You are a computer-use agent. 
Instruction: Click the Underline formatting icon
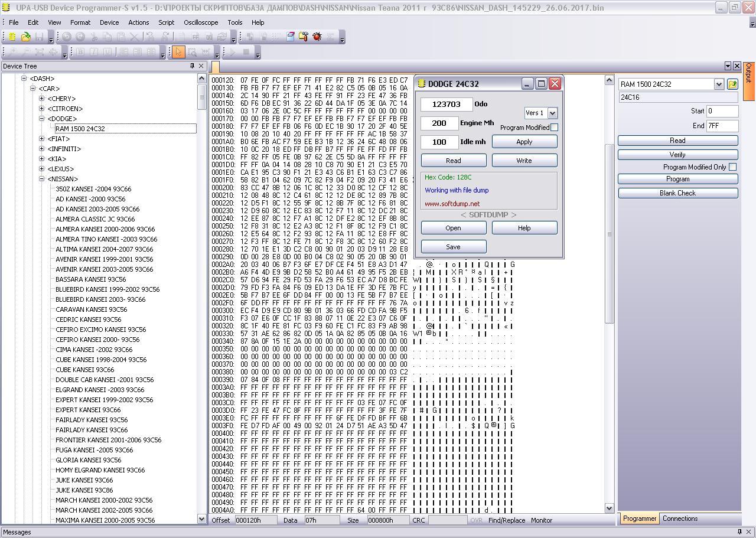click(107, 53)
